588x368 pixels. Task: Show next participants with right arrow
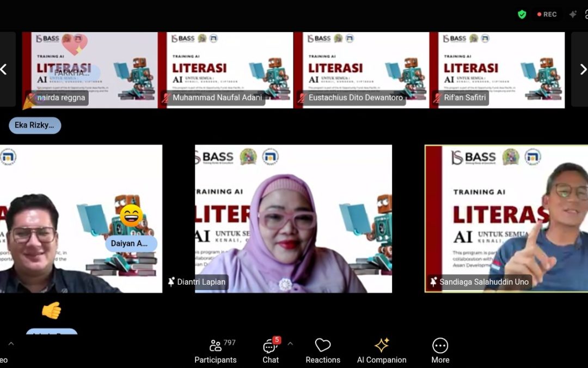(x=583, y=69)
